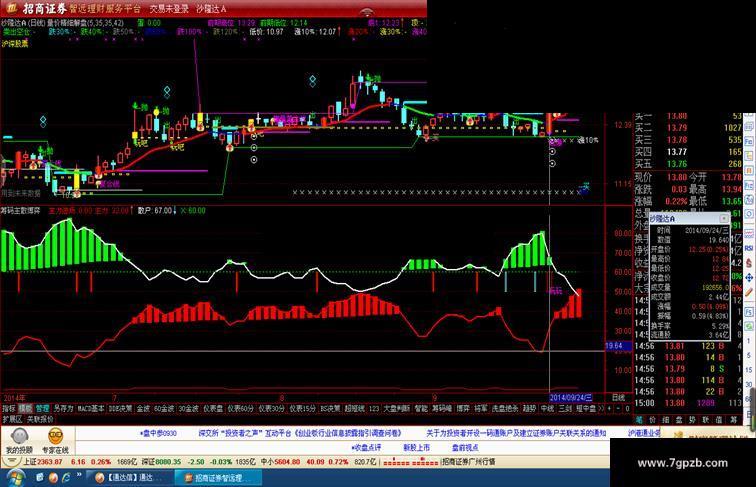Click the plus zoom button on indicator bar
This screenshot has width=756, height=487.
click(x=609, y=408)
